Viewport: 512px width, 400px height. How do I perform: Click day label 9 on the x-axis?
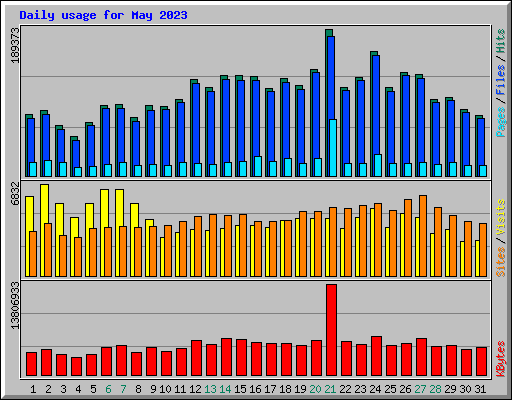(x=153, y=389)
